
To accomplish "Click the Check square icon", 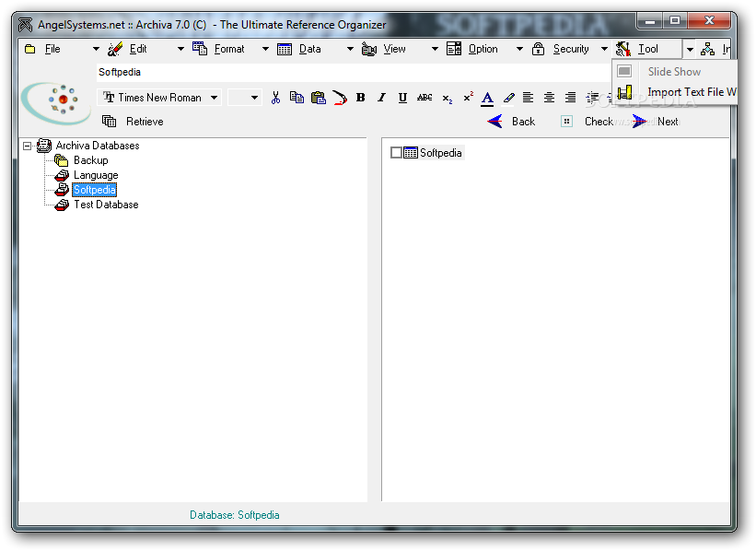I will [566, 122].
